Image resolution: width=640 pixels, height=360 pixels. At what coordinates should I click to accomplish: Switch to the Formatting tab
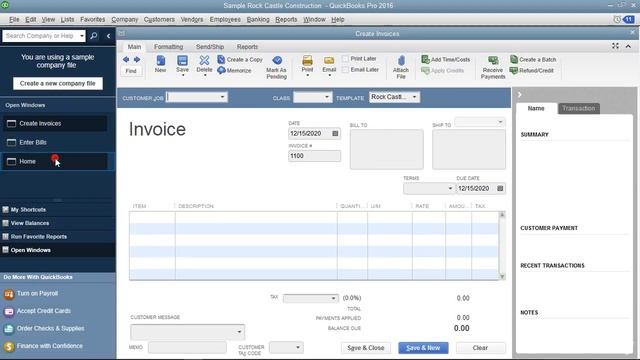coord(169,47)
